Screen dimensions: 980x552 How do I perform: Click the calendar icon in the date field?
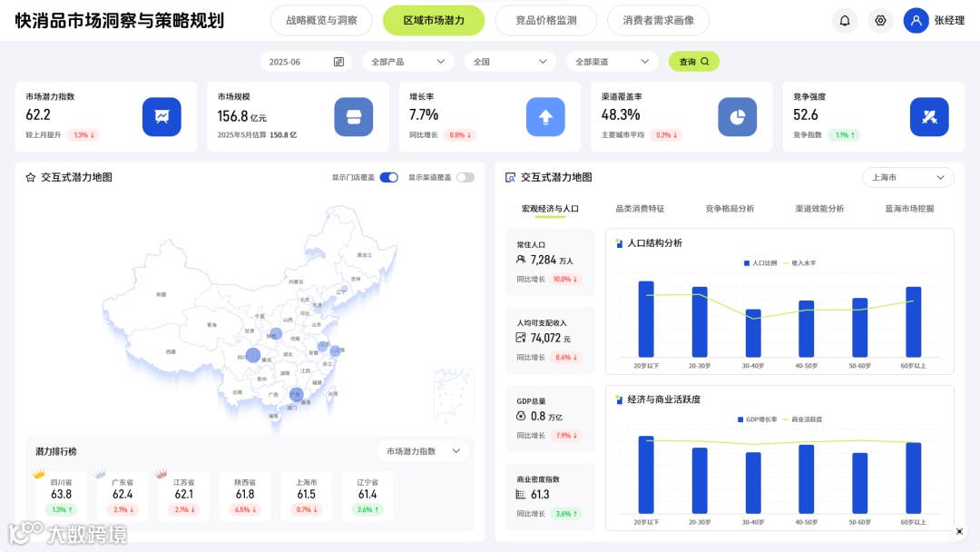(338, 61)
